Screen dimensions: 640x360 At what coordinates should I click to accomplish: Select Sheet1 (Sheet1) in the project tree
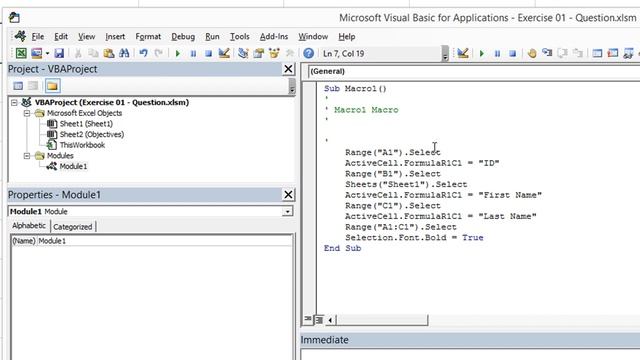coord(86,124)
